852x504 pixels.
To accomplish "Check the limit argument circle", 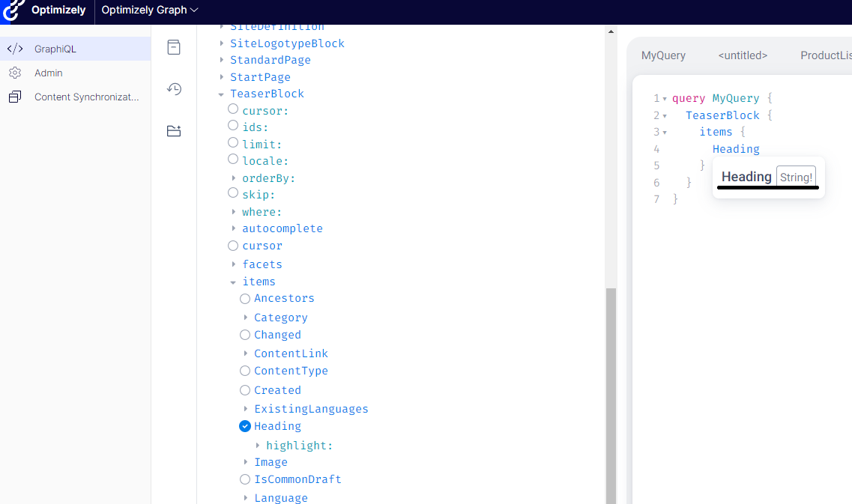I will pos(233,142).
